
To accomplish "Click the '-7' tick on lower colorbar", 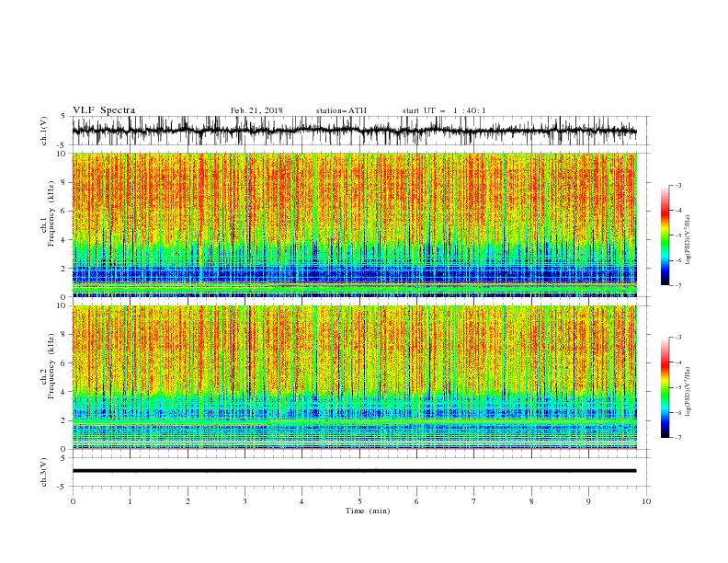I will tap(678, 438).
